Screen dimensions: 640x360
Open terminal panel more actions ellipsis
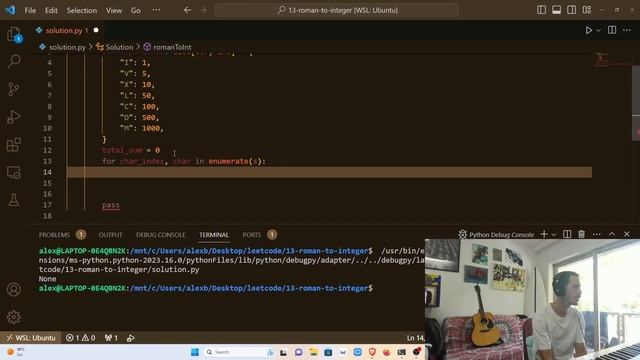[x=597, y=234]
